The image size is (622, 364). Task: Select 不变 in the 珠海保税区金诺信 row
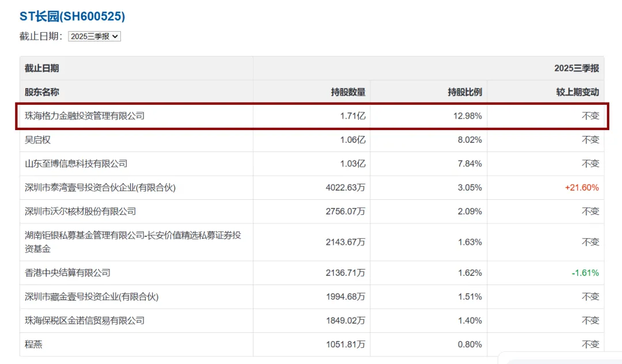(590, 320)
